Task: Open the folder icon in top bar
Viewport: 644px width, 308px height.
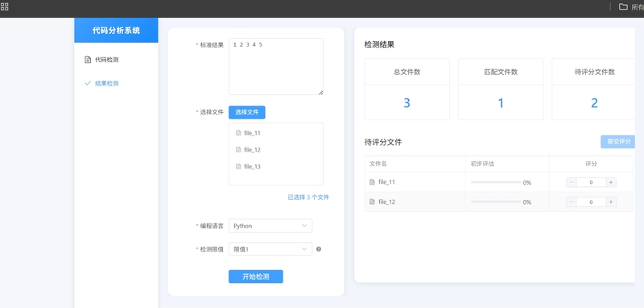Action: click(623, 6)
